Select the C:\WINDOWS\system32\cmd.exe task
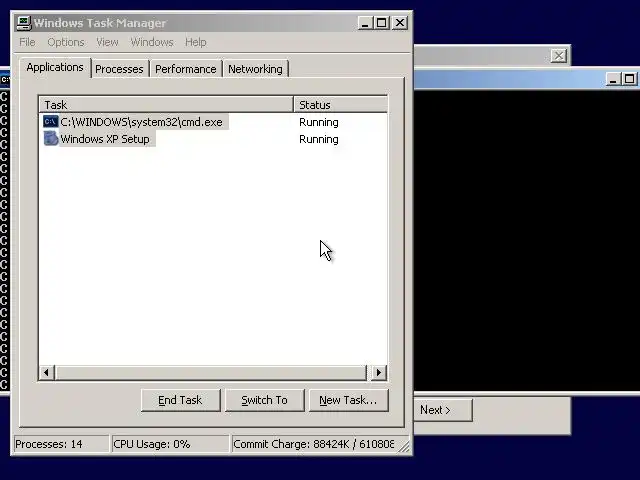Screen dimensions: 640x480 click(141, 122)
